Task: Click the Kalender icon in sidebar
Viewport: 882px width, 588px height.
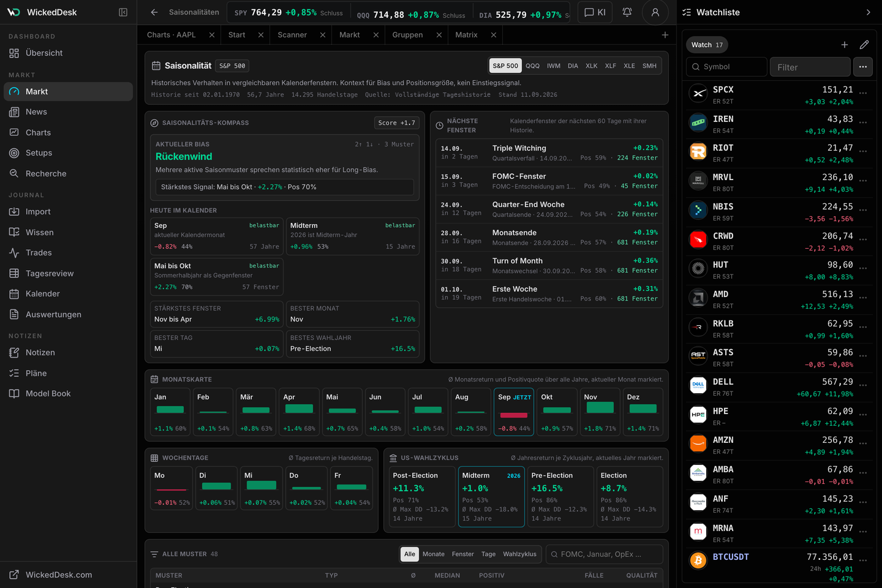Action: click(x=14, y=294)
